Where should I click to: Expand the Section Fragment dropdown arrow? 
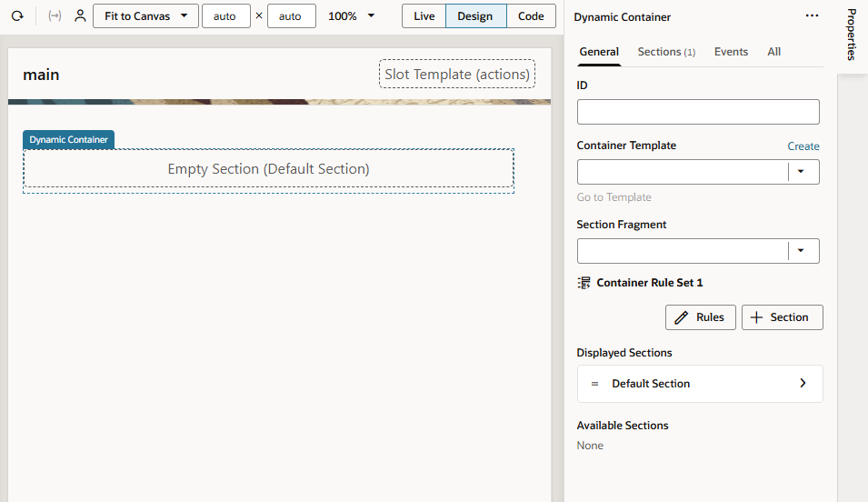coord(801,251)
